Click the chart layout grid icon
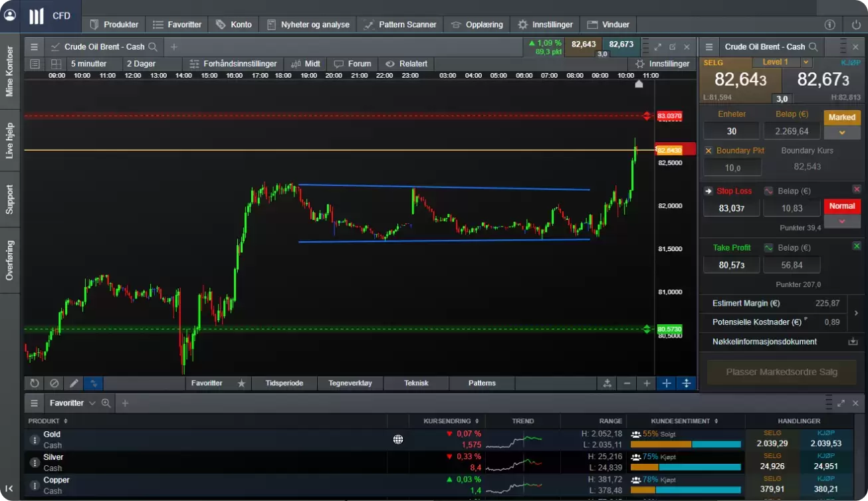 click(x=56, y=64)
